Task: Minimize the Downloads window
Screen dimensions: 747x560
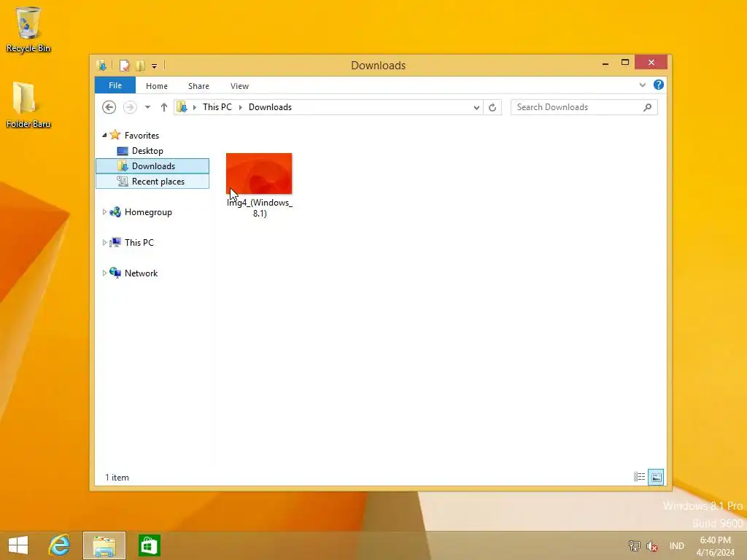Action: point(605,63)
